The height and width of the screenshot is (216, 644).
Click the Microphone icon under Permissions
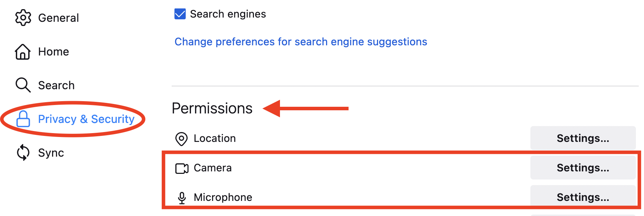point(182,198)
